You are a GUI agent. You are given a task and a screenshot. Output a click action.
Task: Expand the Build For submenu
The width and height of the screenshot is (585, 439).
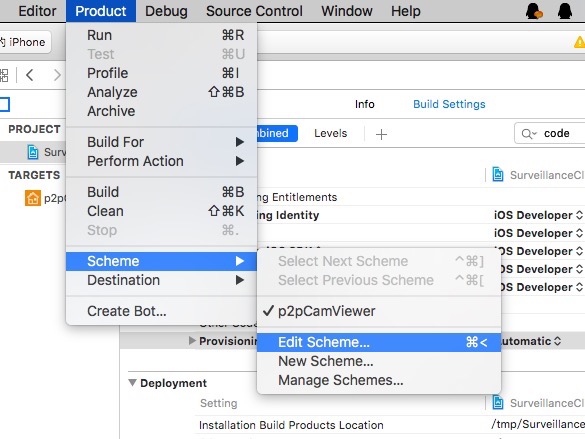tap(162, 142)
